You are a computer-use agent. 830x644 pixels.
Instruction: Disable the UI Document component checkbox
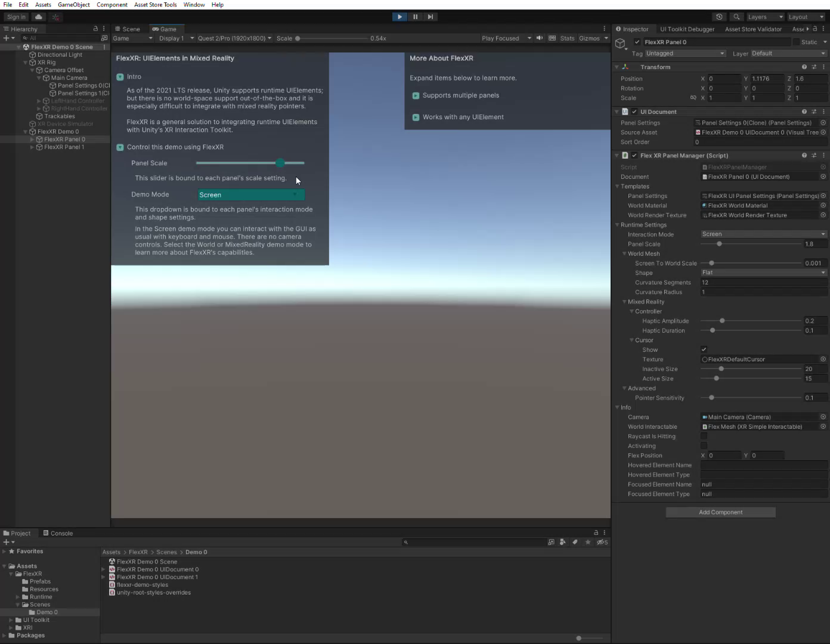tap(634, 112)
